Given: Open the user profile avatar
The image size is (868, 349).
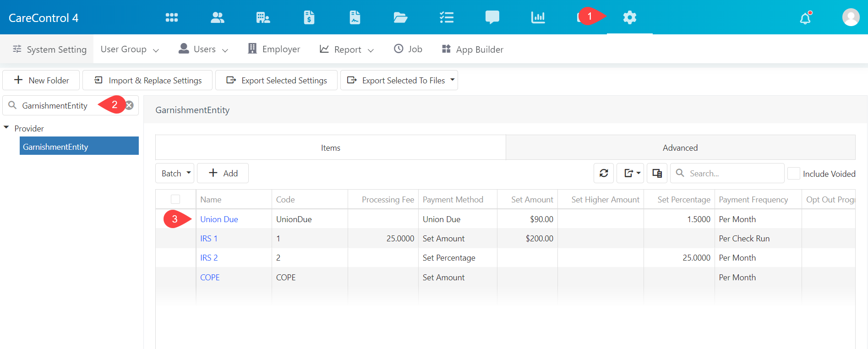Looking at the screenshot, I should click(851, 17).
